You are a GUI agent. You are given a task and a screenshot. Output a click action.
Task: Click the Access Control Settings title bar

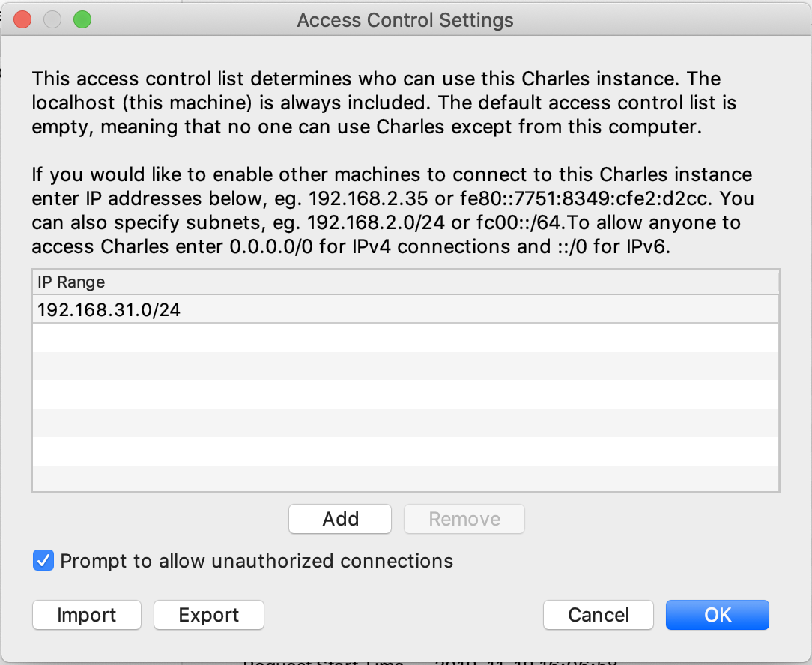405,20
